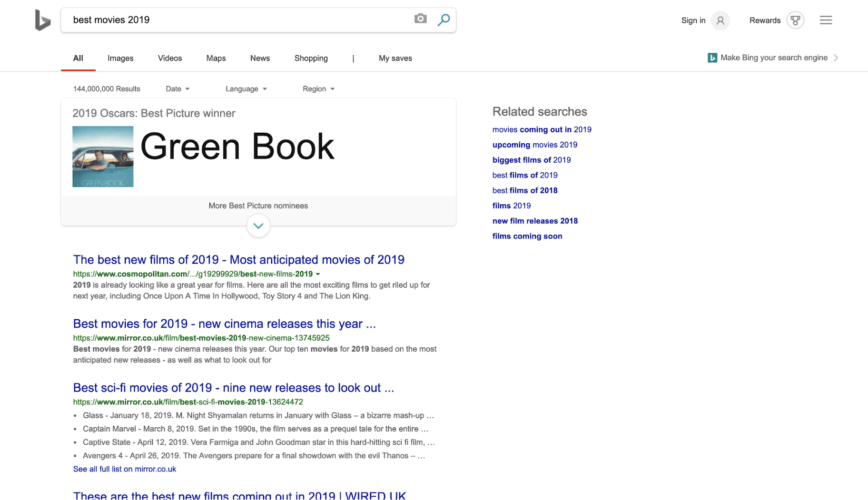The width and height of the screenshot is (868, 500).
Task: Expand more Best Picture nominees chevron
Action: point(258,225)
